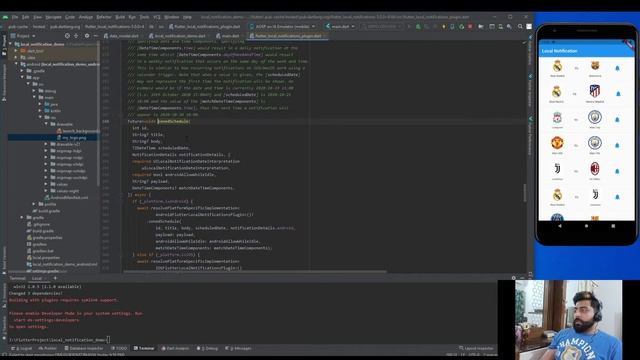Viewport: 640px width, 360px height.
Task: Click the collapse all icon in Project panel
Action: [76, 36]
